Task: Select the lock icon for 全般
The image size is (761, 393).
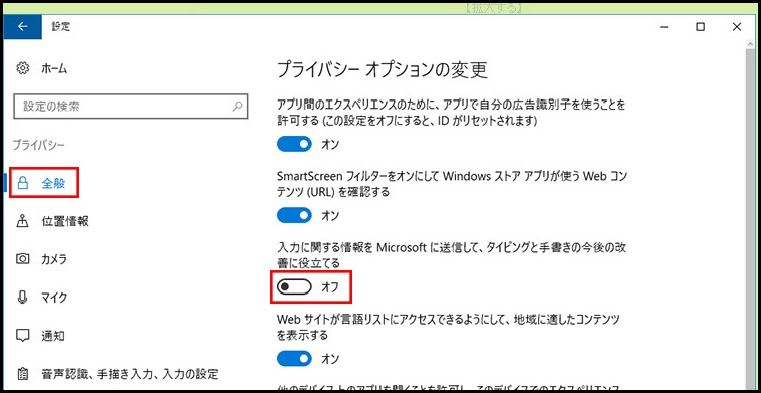Action: (x=22, y=183)
